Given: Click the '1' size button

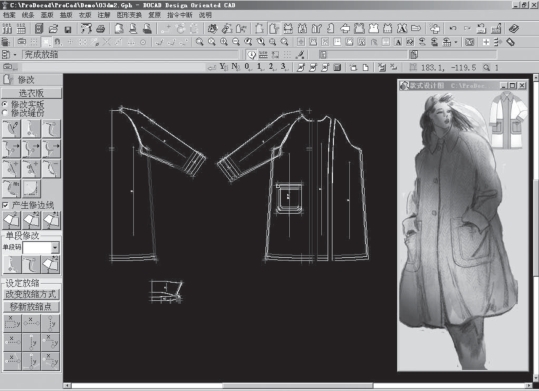Looking at the screenshot, I should 260,67.
